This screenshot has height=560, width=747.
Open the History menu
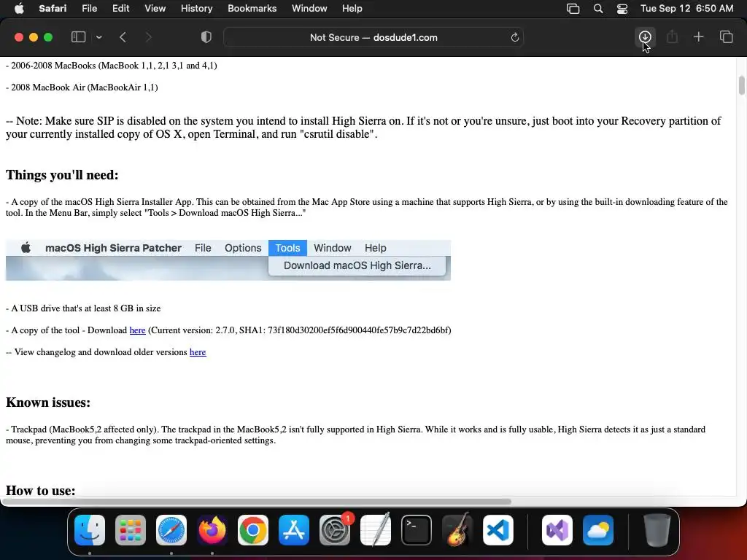(x=196, y=9)
